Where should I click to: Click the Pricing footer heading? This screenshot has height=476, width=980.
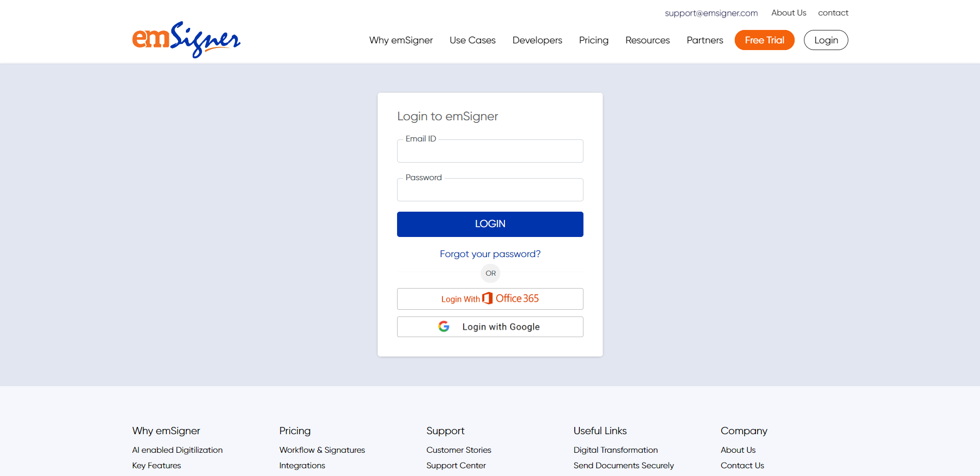point(295,431)
